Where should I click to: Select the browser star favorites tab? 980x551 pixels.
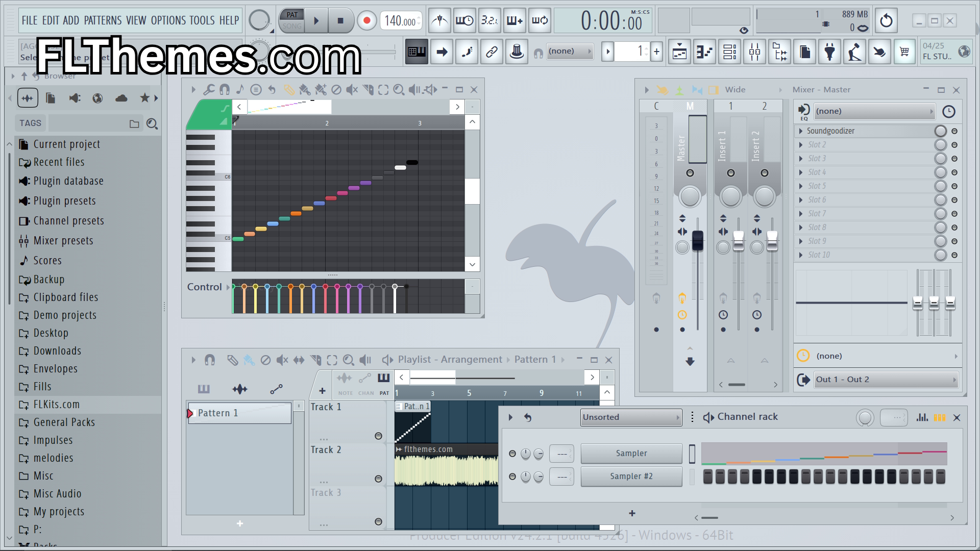click(x=145, y=98)
